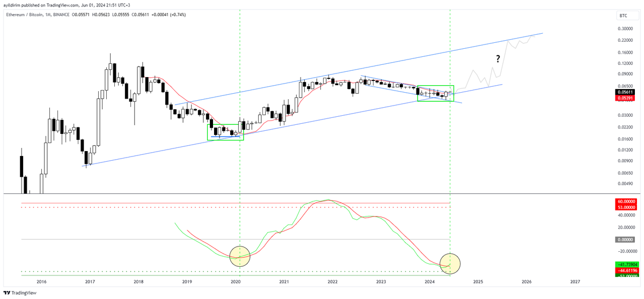Click the red -44.61196 indicator value tag
Screen dimensions: 644x299
pyautogui.click(x=626, y=271)
